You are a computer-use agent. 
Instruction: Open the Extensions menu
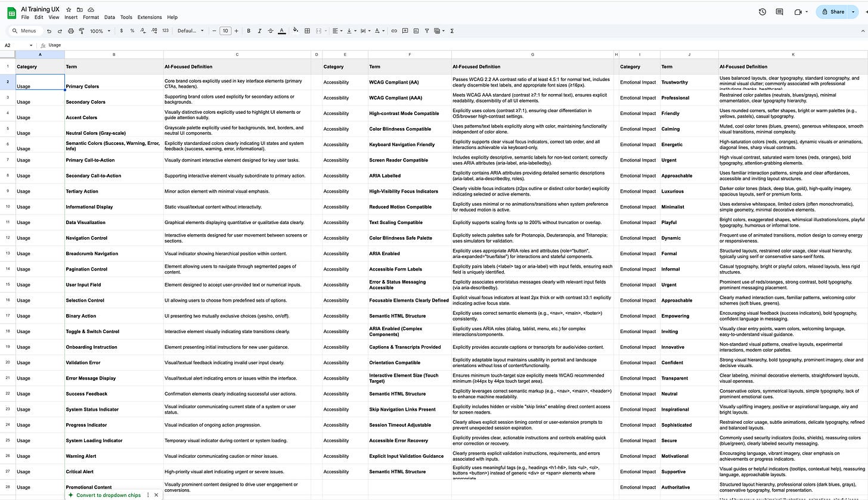(x=150, y=17)
